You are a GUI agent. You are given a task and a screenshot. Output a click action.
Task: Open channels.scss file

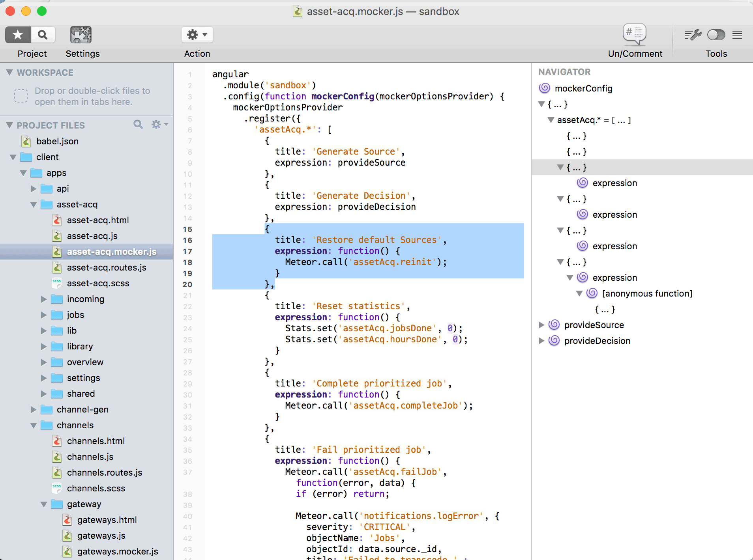click(x=96, y=488)
